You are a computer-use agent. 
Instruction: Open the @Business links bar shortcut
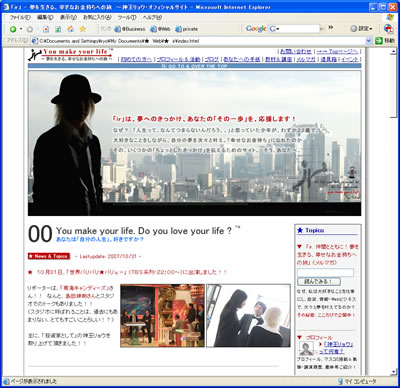[x=130, y=29]
